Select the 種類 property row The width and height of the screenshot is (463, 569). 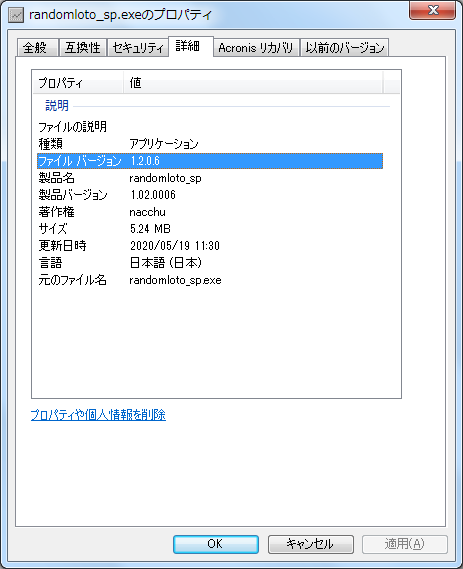click(x=210, y=144)
